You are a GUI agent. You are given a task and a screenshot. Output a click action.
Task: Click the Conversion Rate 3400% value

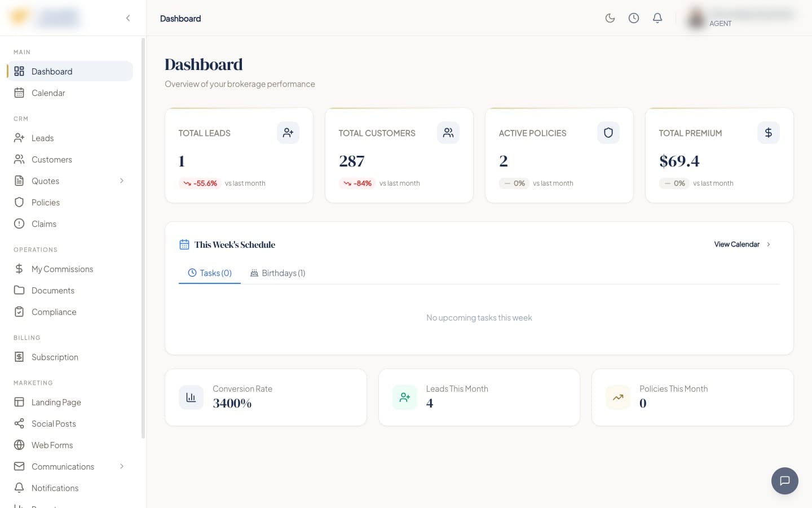[x=232, y=403]
